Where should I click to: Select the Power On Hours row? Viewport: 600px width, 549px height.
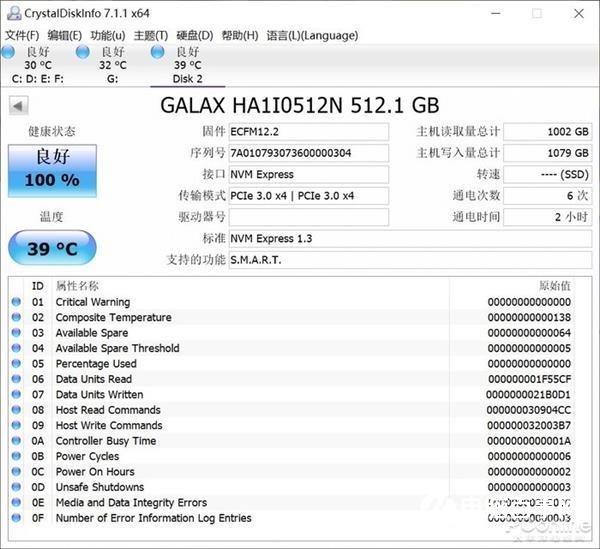tap(292, 472)
